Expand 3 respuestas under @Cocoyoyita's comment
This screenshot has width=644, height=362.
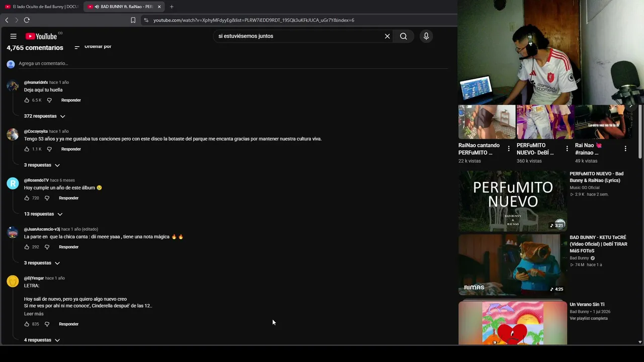point(42,165)
